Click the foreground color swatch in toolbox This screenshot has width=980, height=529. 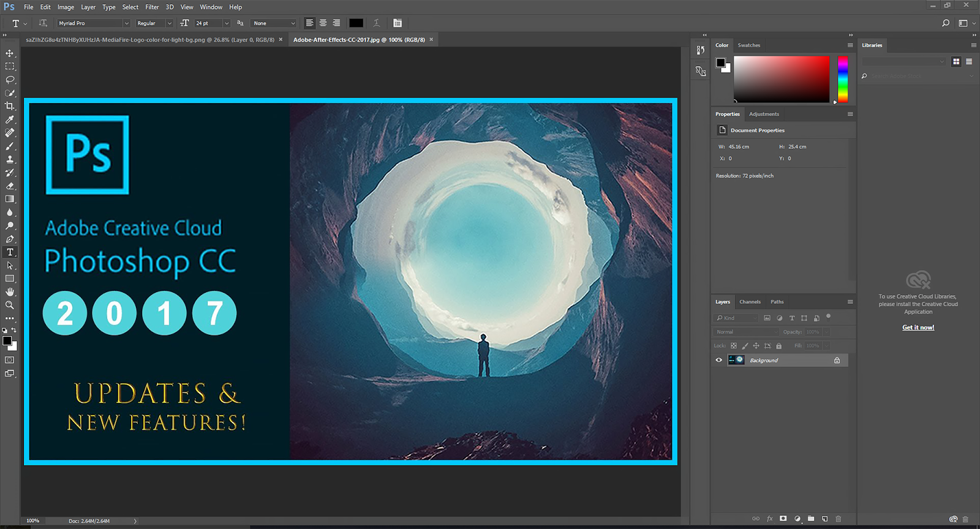pyautogui.click(x=7, y=341)
